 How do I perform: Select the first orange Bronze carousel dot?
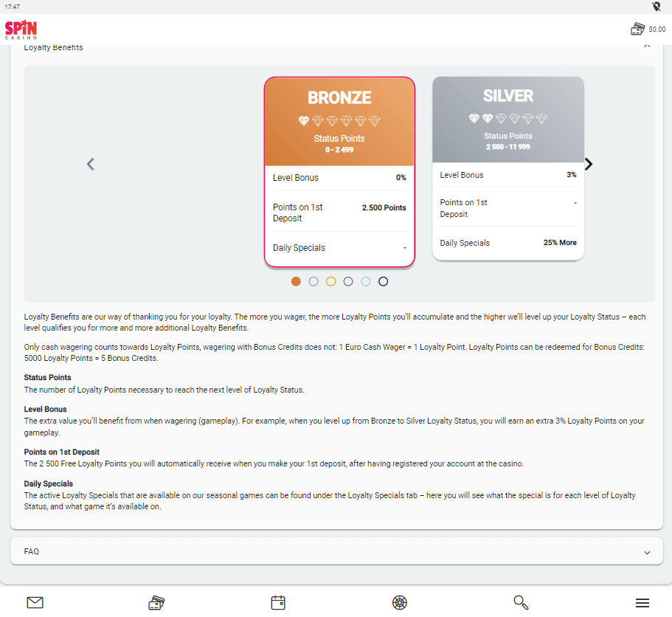pyautogui.click(x=296, y=281)
